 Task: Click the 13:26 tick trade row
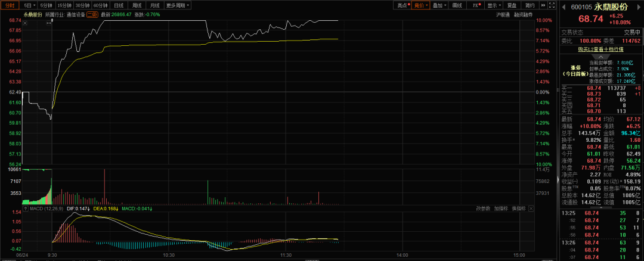click(601, 243)
